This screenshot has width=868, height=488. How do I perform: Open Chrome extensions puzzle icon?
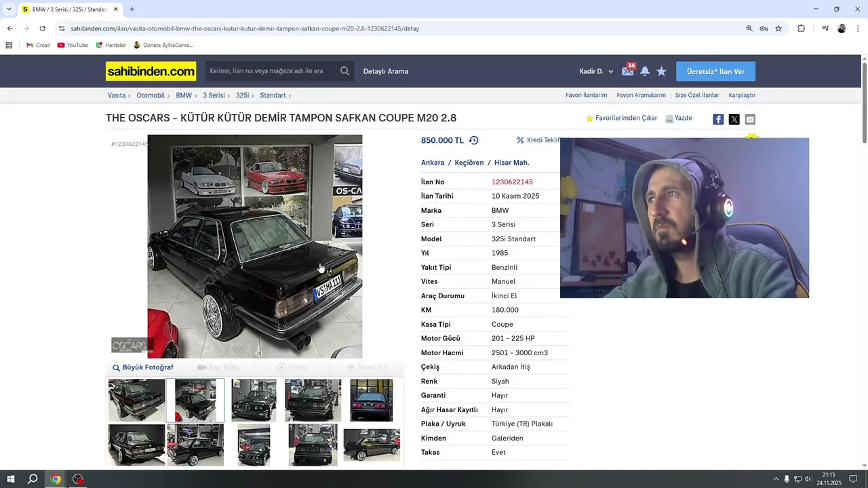click(801, 28)
